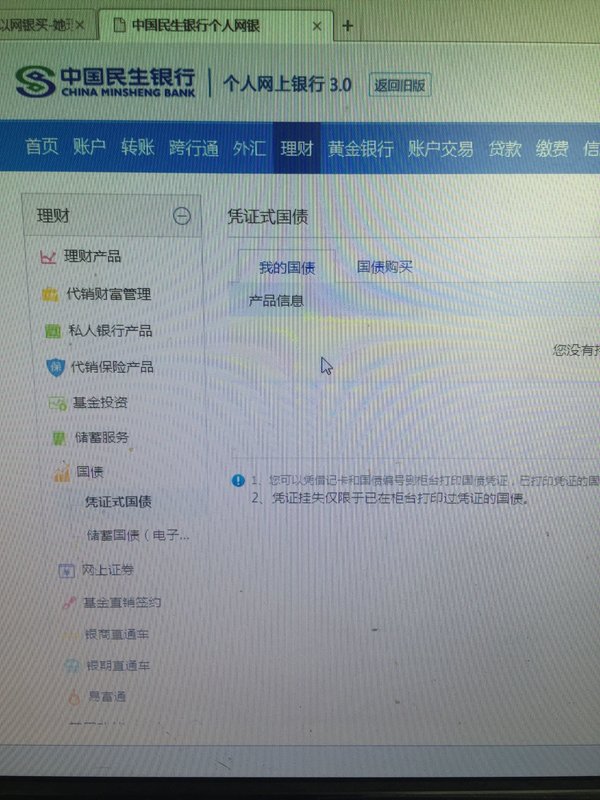Open the 贷款 nav menu
Image resolution: width=600 pixels, height=800 pixels.
click(x=505, y=149)
